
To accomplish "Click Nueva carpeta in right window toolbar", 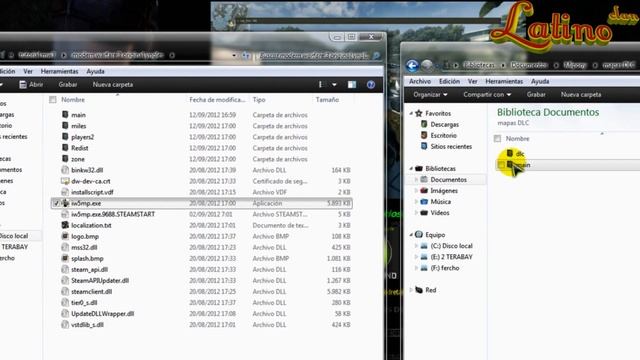I will point(581,94).
